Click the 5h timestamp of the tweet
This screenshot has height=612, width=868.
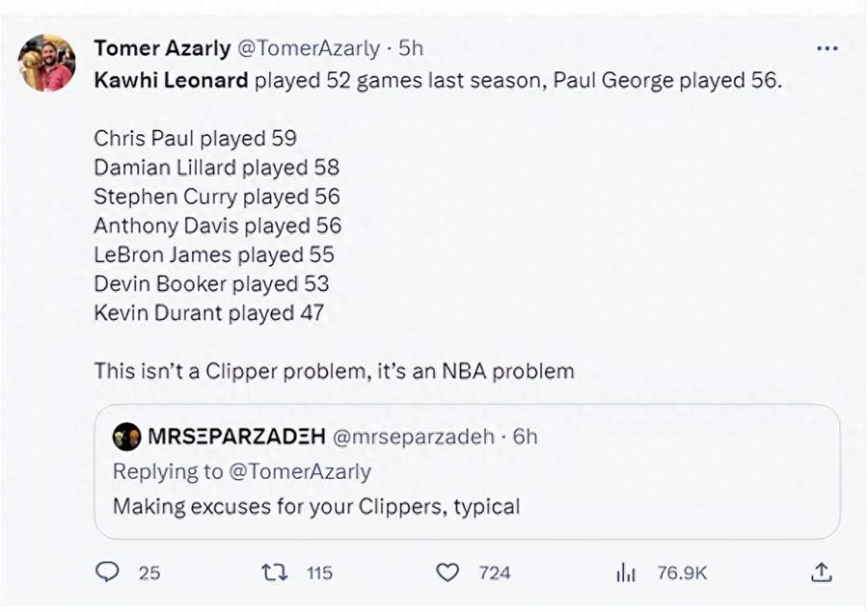pyautogui.click(x=411, y=48)
